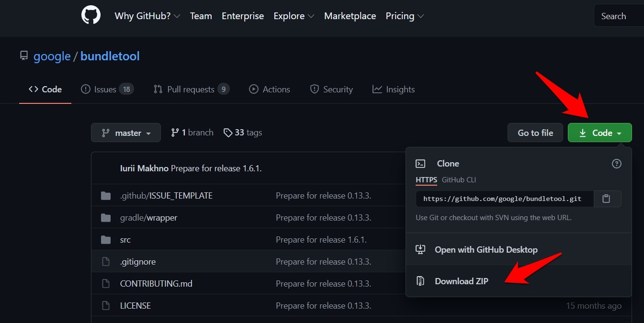644x323 pixels.
Task: Open the Actions tab
Action: tap(270, 89)
